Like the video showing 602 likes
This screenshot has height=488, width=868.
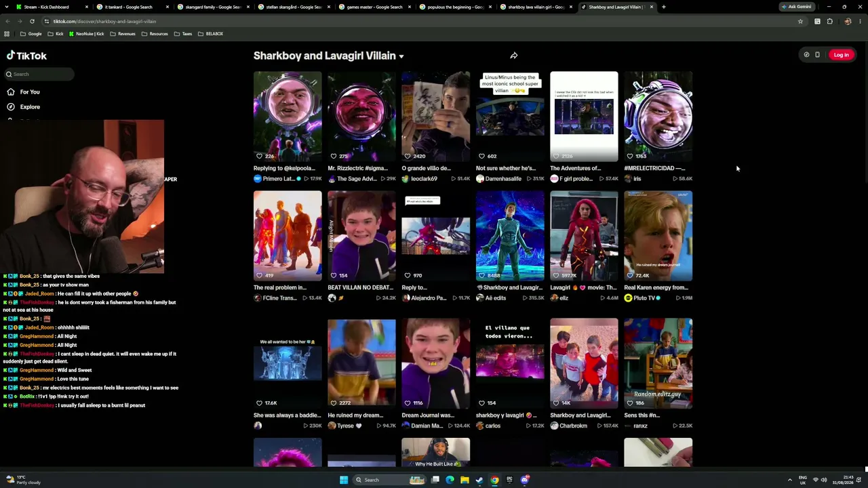(481, 156)
